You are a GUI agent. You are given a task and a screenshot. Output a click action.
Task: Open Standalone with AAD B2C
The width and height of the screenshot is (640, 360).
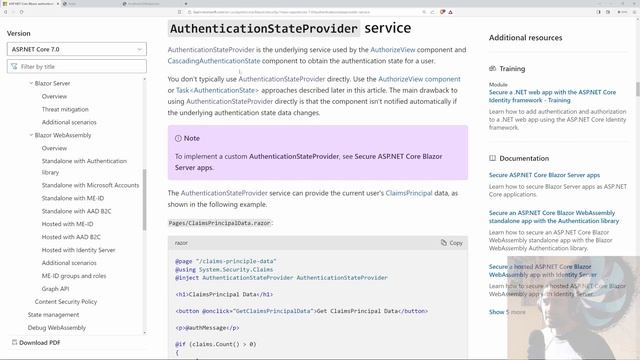tap(76, 211)
